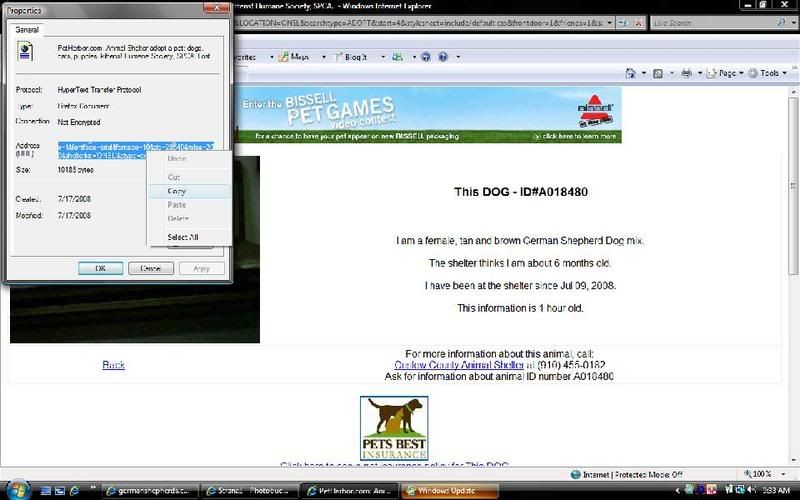Switch to Photobucket taskbar window

tap(248, 491)
